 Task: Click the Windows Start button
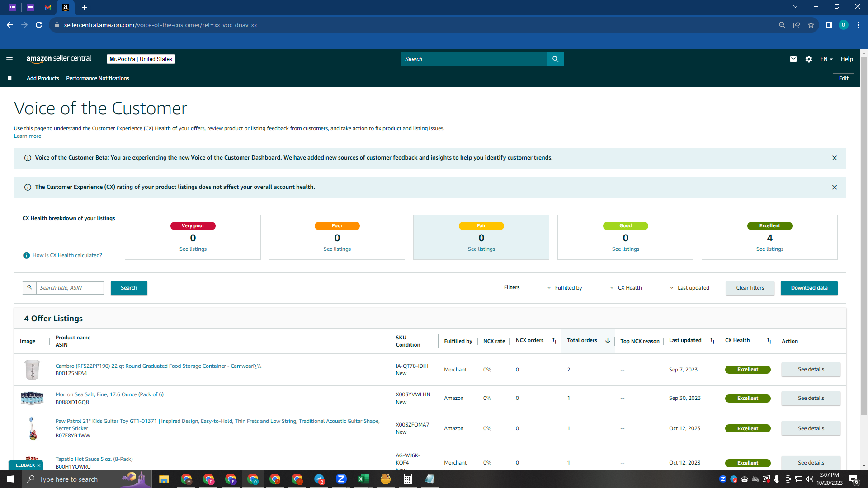tap(11, 479)
